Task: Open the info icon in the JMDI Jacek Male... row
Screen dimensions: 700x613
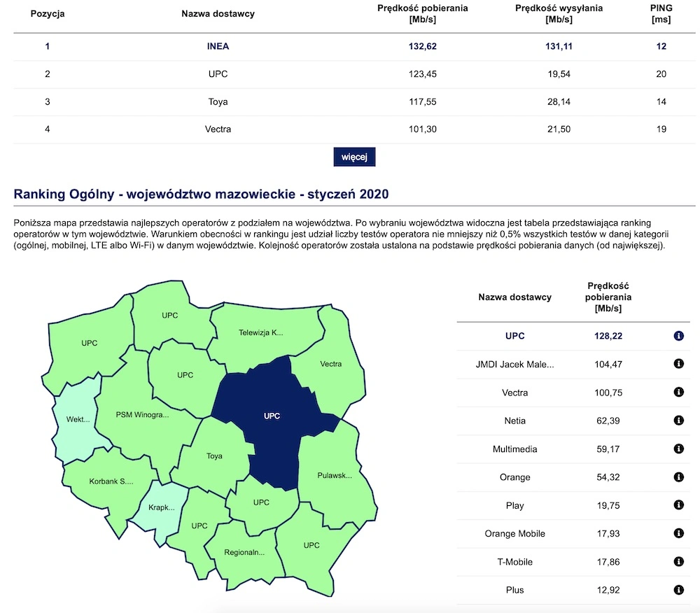Action: coord(678,364)
